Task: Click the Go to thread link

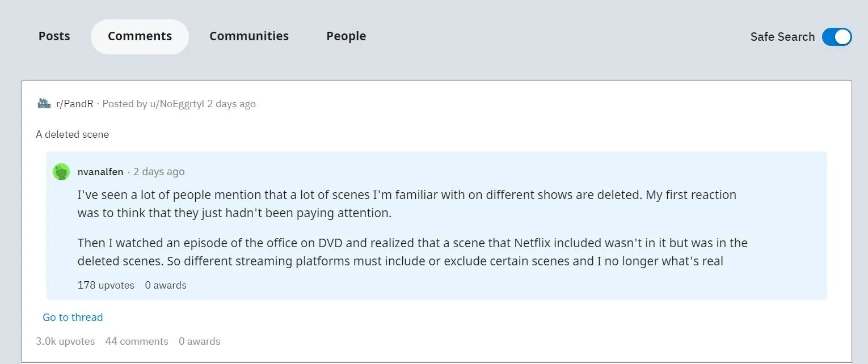Action: pyautogui.click(x=73, y=318)
